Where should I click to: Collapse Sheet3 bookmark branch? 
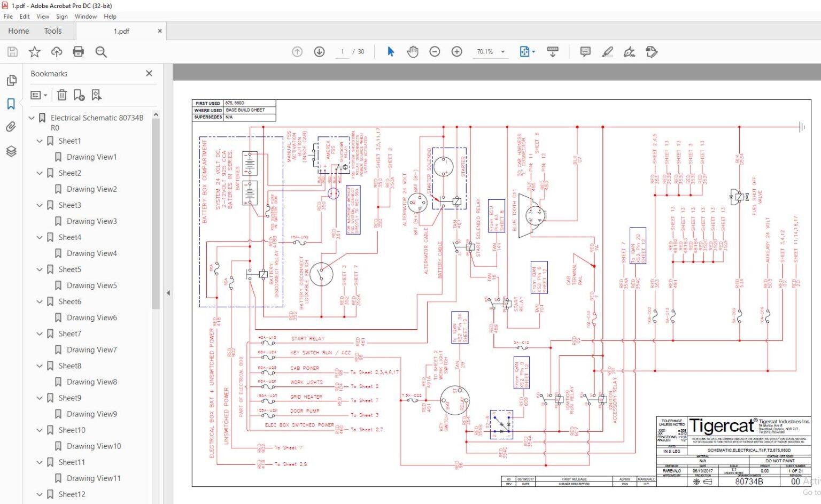pos(40,205)
